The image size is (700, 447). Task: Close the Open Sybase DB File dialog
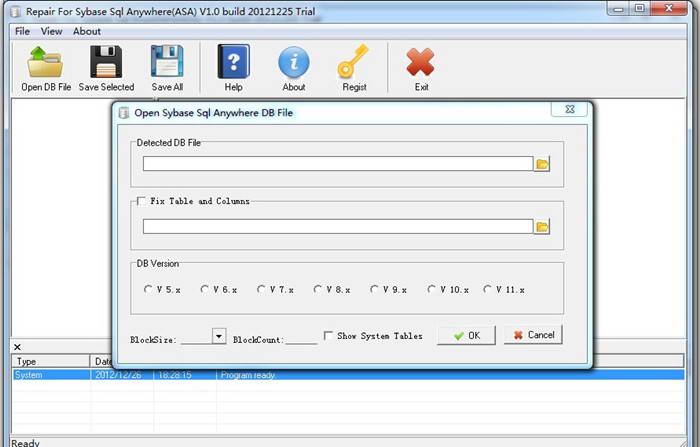tap(570, 109)
